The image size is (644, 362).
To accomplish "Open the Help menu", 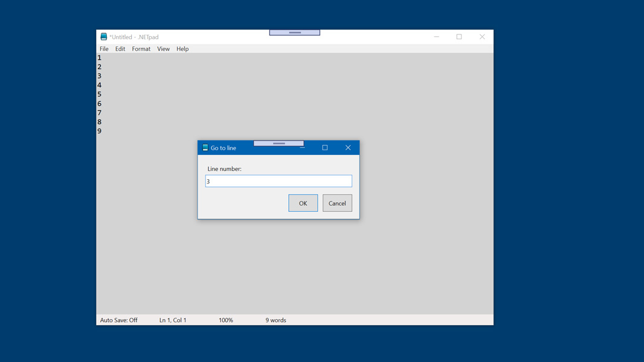I will coord(182,49).
